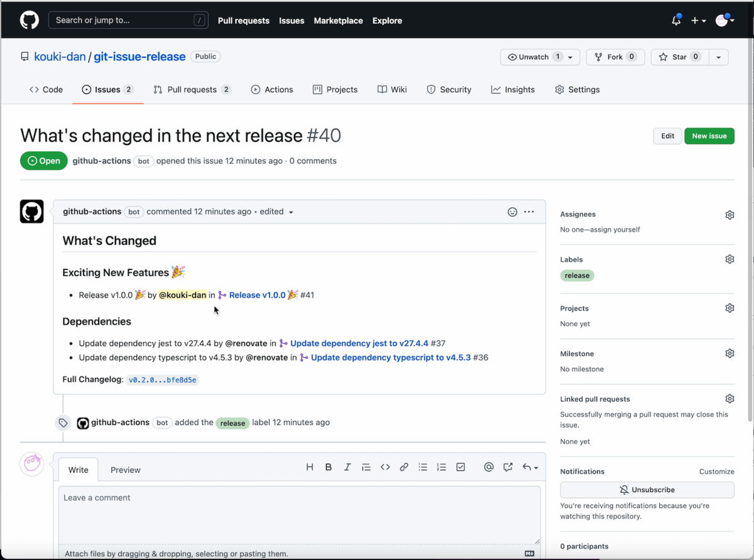This screenshot has height=560, width=754.
Task: Edit the issue title
Action: click(x=667, y=136)
